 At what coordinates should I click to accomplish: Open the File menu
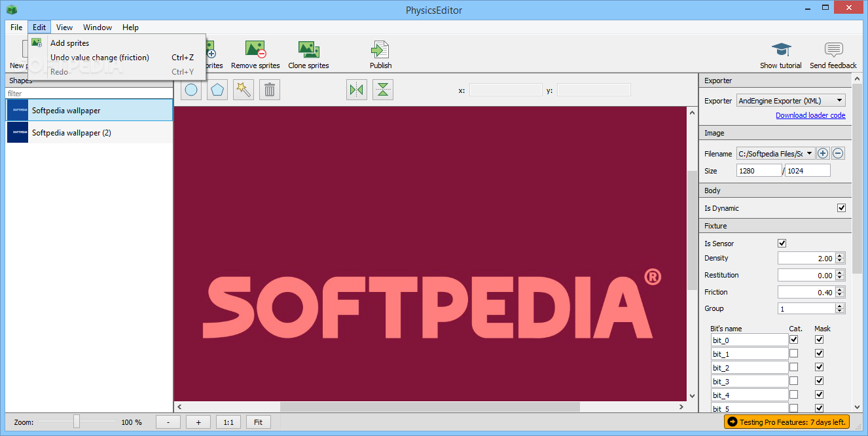coord(16,27)
